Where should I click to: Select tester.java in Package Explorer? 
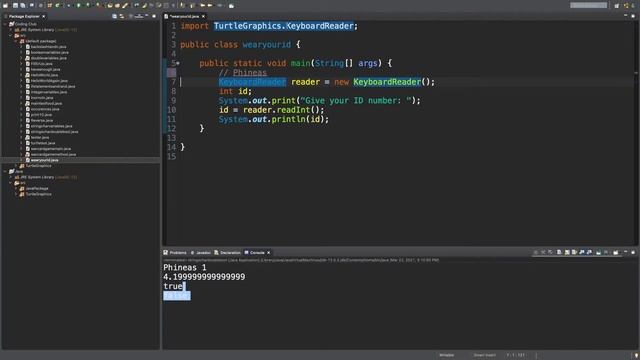coord(40,138)
